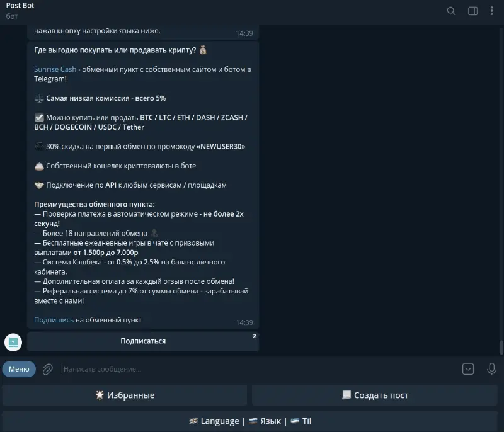Viewport: 504px width, 432px height.
Task: Click the 14:39 timestamp beside Подпишись line
Action: (244, 322)
